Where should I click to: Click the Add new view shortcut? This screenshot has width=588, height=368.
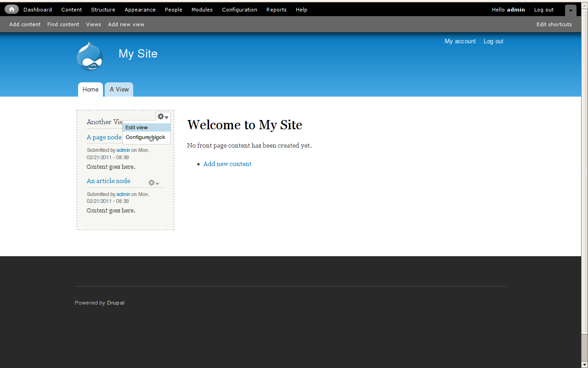click(x=126, y=24)
